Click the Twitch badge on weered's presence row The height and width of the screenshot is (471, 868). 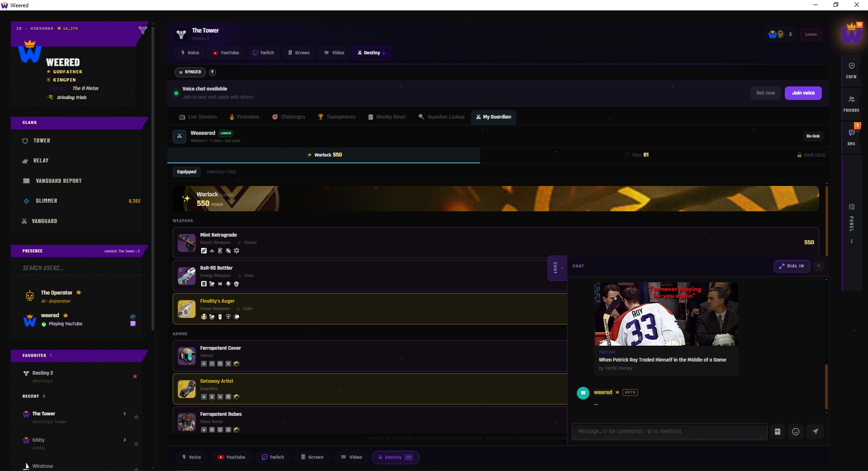133,324
